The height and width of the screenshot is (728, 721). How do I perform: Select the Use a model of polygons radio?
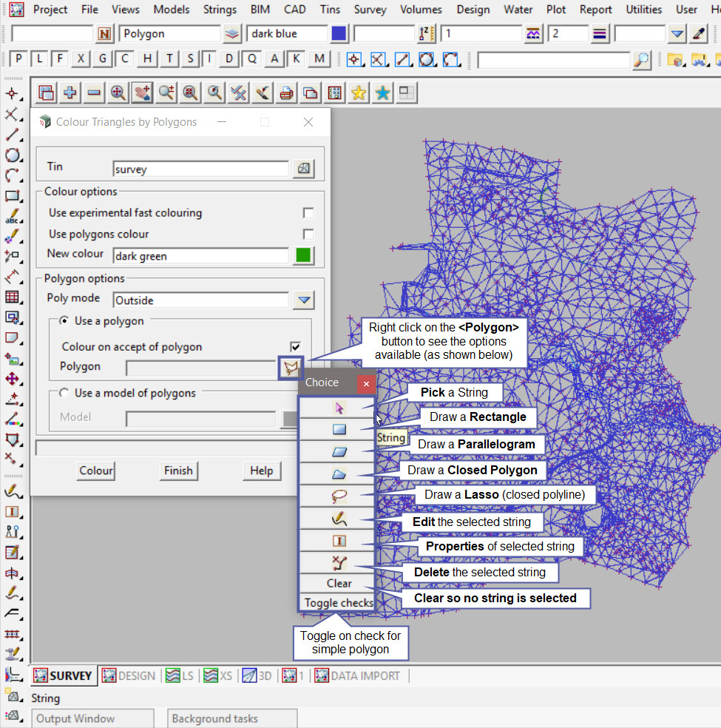(64, 393)
